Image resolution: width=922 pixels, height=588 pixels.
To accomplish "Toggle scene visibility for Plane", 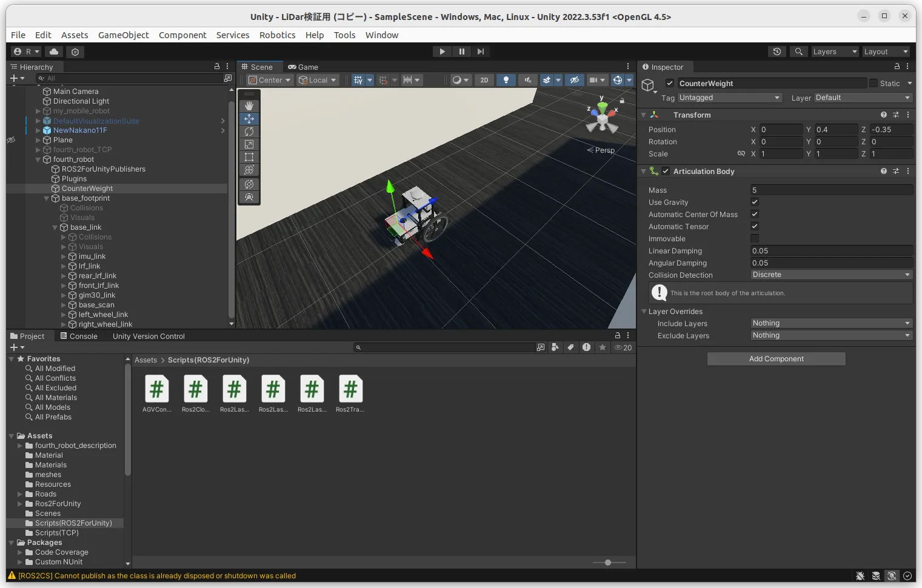I will point(11,140).
